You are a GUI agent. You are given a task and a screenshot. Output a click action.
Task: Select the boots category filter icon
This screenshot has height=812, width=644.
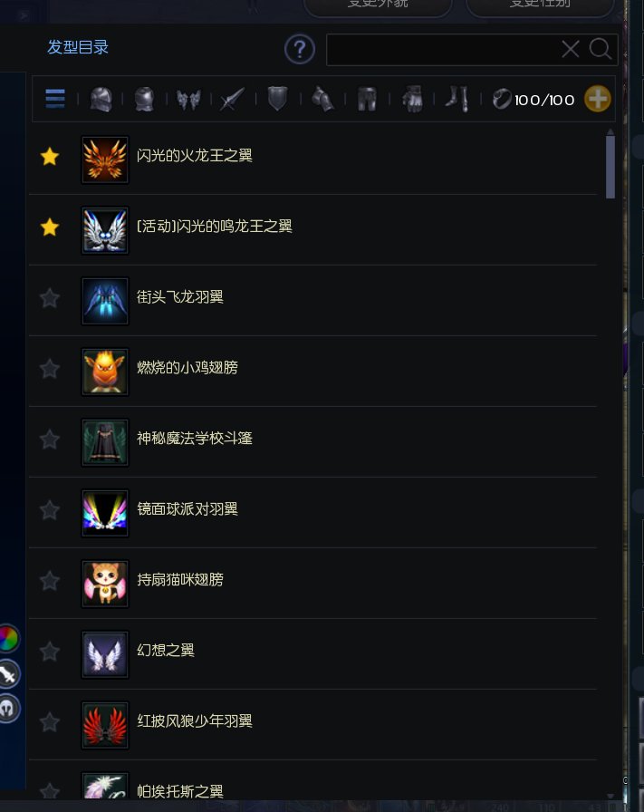[x=457, y=99]
